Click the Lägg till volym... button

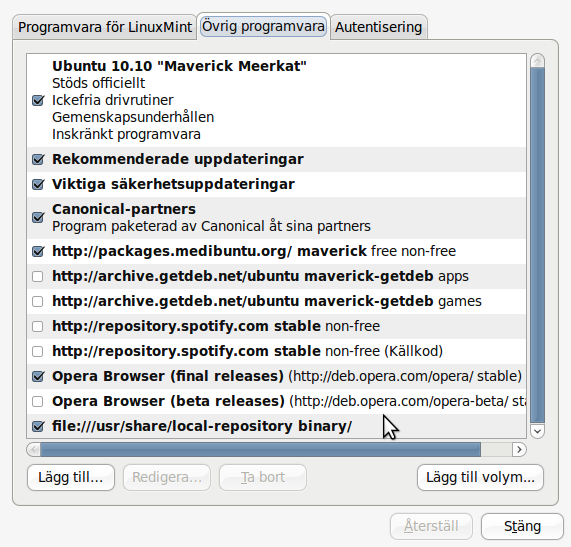coord(480,477)
